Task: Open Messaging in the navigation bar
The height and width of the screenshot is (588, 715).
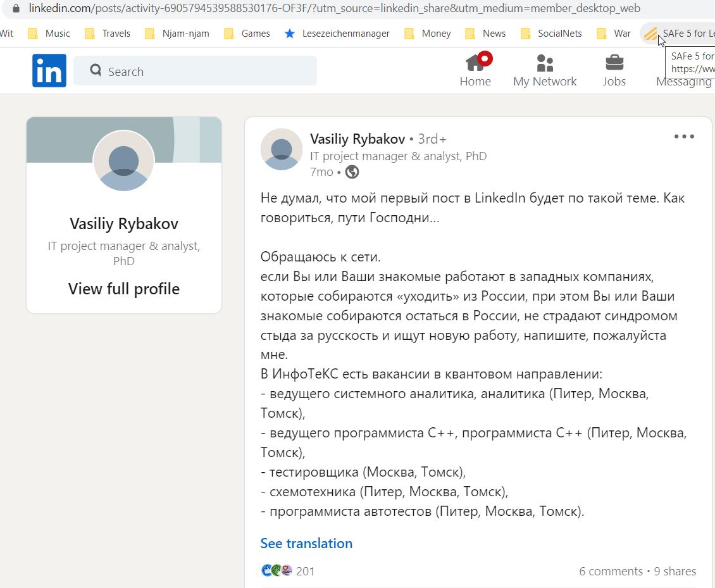Action: [x=684, y=81]
